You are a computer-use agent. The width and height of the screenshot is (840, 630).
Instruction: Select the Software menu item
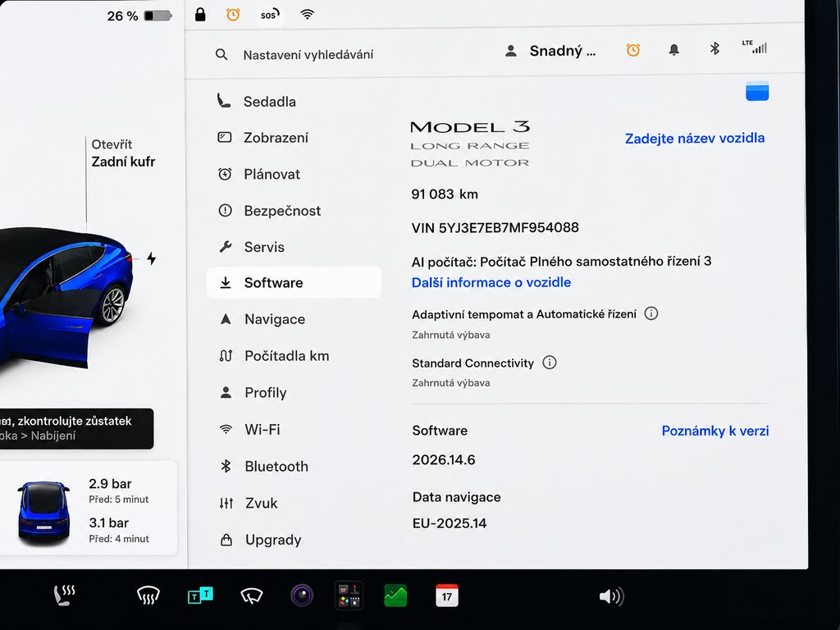coord(294,282)
